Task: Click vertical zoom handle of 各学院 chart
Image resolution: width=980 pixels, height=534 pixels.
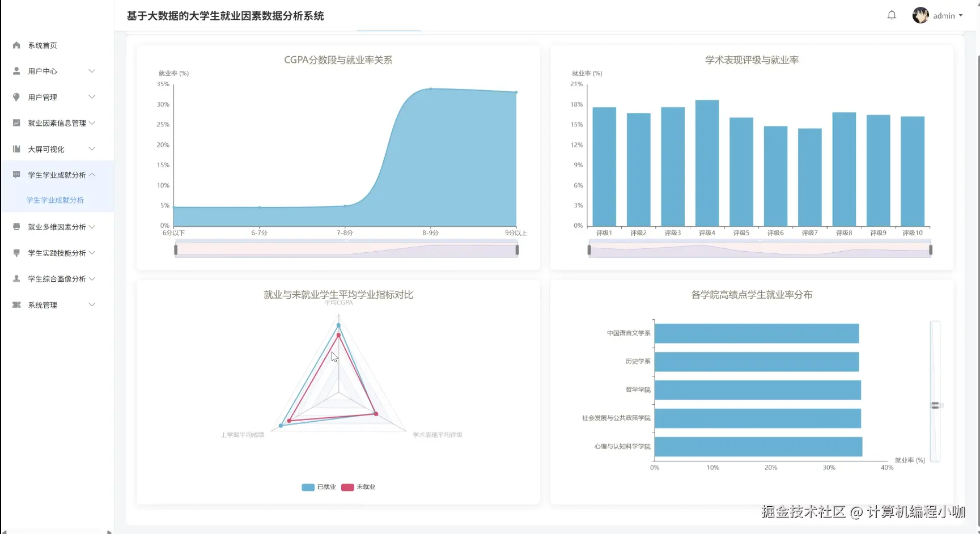Action: [x=935, y=405]
